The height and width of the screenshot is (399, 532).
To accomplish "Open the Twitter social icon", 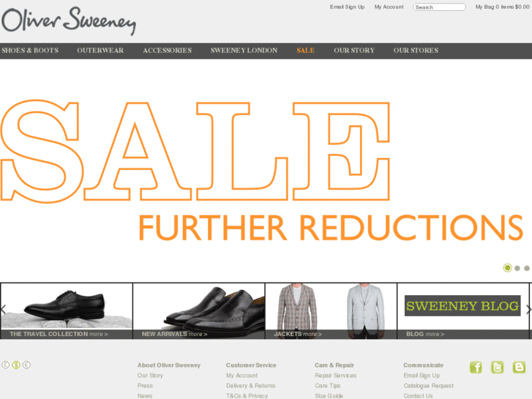I will (x=497, y=367).
